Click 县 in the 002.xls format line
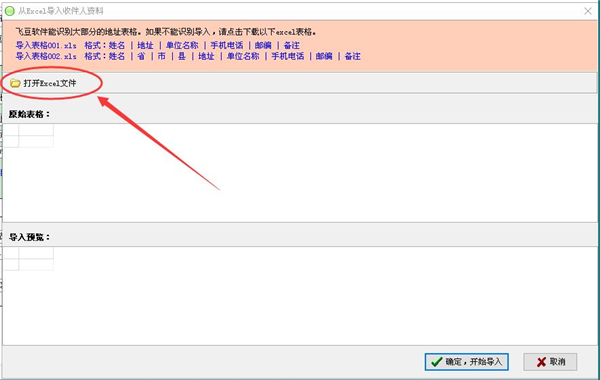This screenshot has height=380, width=600. [182, 56]
